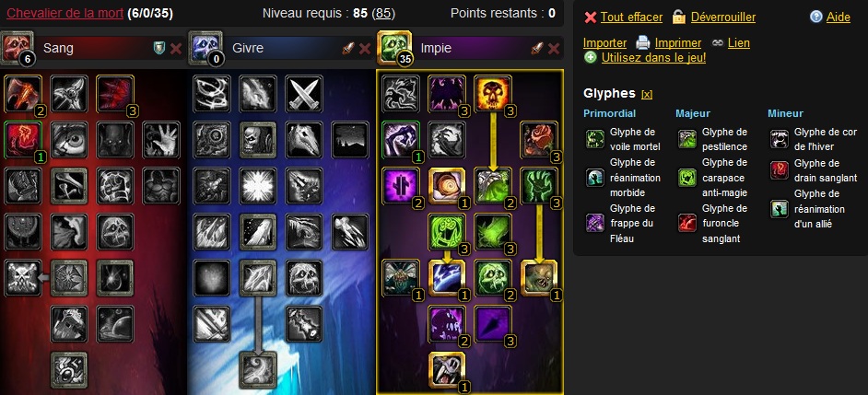Screen dimensions: 868x395
Task: Open the Chevalier de la mort link
Action: (65, 13)
